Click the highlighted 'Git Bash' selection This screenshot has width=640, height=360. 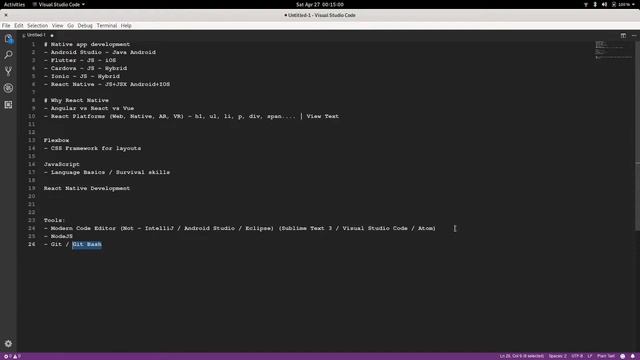(87, 244)
